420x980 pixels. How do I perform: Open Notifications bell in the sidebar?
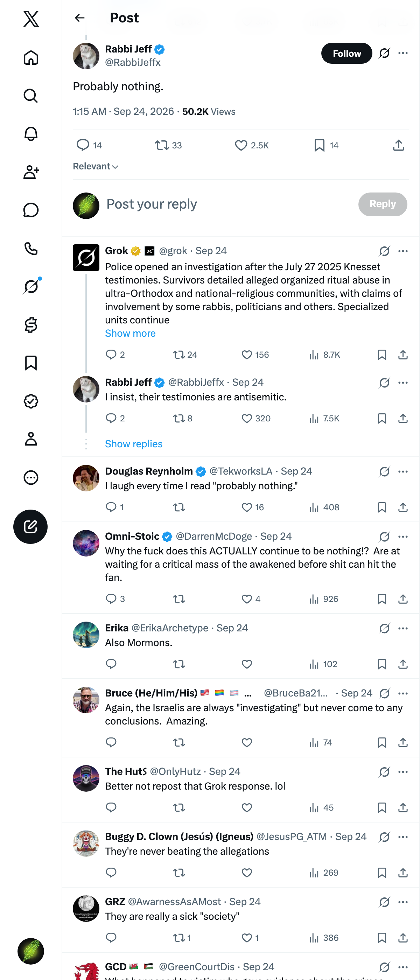pos(31,134)
